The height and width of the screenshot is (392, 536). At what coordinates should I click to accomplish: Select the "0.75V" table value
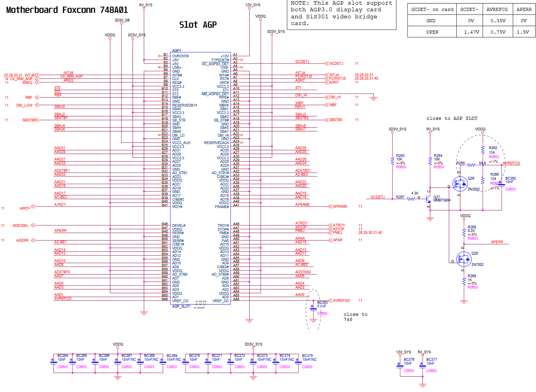point(498,32)
